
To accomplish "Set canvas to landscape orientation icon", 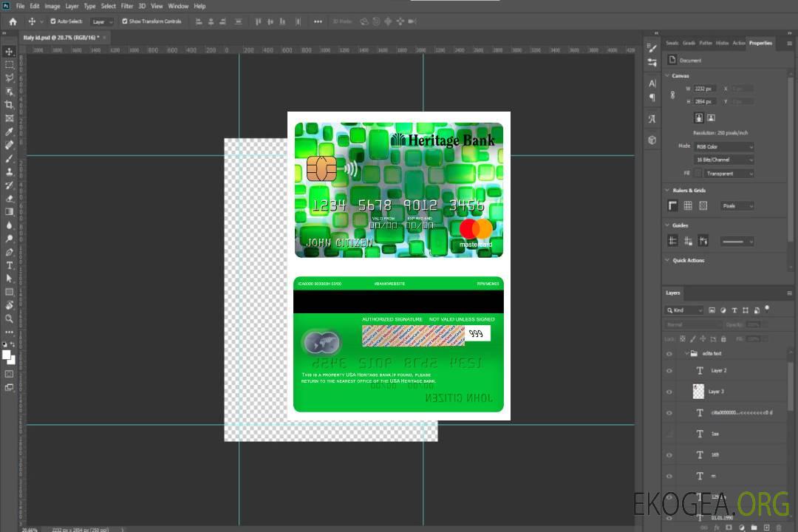I will point(711,117).
